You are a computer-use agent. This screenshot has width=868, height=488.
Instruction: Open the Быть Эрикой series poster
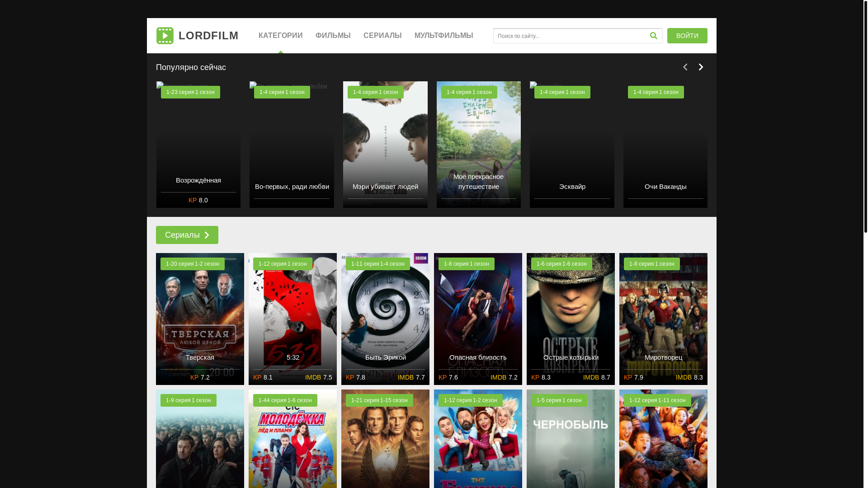(385, 319)
